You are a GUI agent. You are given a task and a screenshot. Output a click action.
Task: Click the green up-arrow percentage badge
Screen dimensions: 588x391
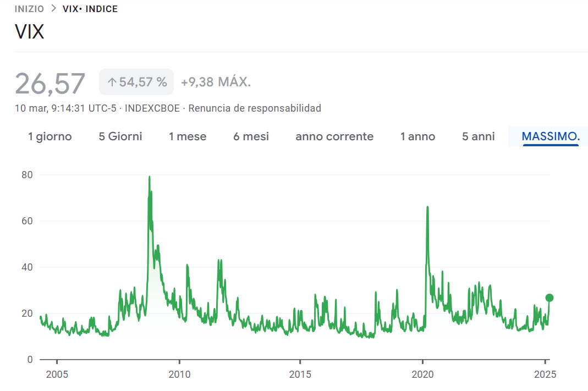point(136,81)
